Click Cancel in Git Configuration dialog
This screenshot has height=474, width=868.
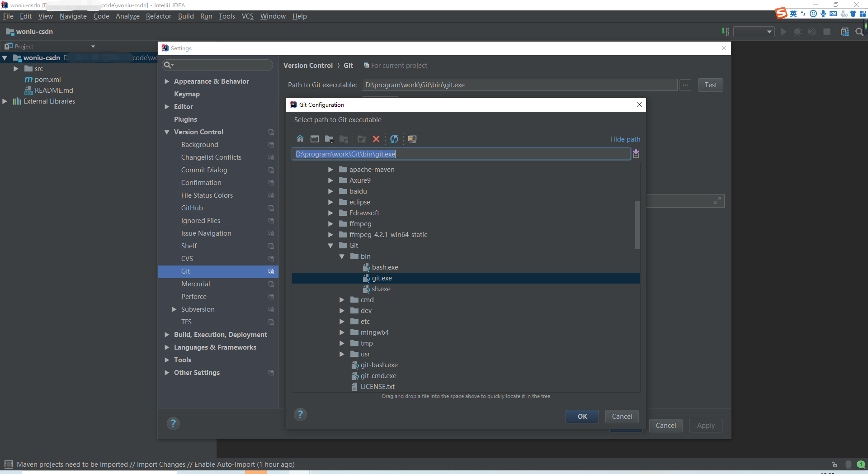(622, 417)
